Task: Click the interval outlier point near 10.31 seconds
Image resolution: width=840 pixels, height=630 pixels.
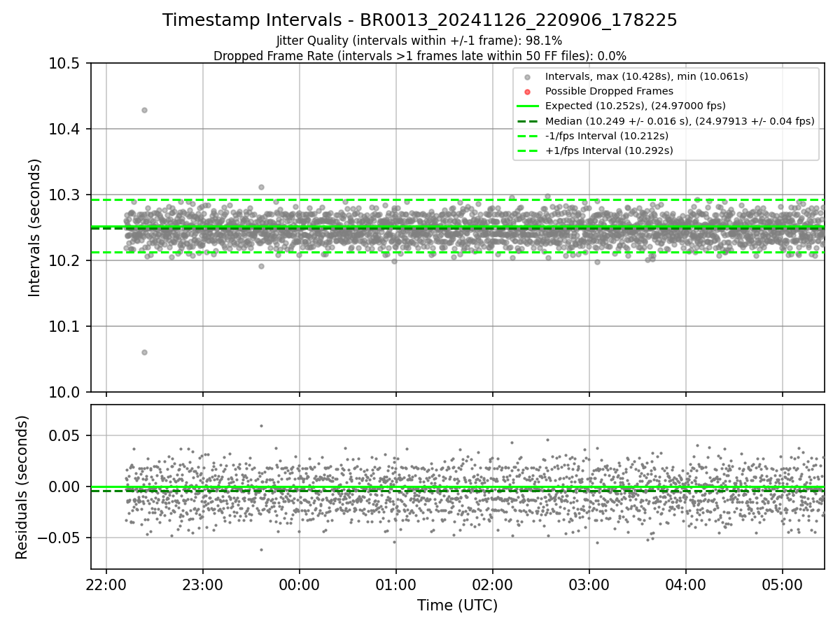Action: coord(261,187)
